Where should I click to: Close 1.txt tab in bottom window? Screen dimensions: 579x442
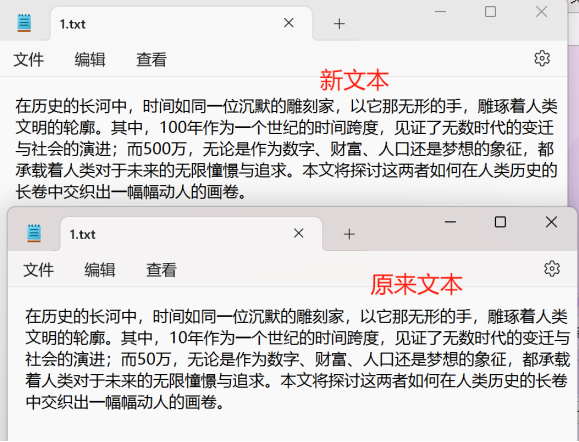tap(299, 233)
